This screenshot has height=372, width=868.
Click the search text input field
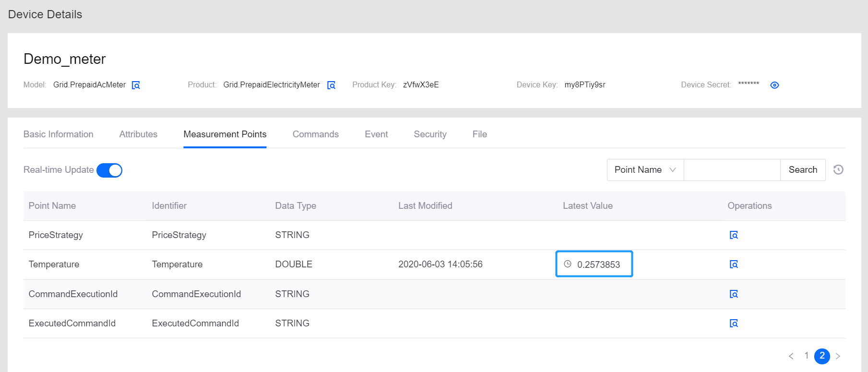[x=732, y=170]
